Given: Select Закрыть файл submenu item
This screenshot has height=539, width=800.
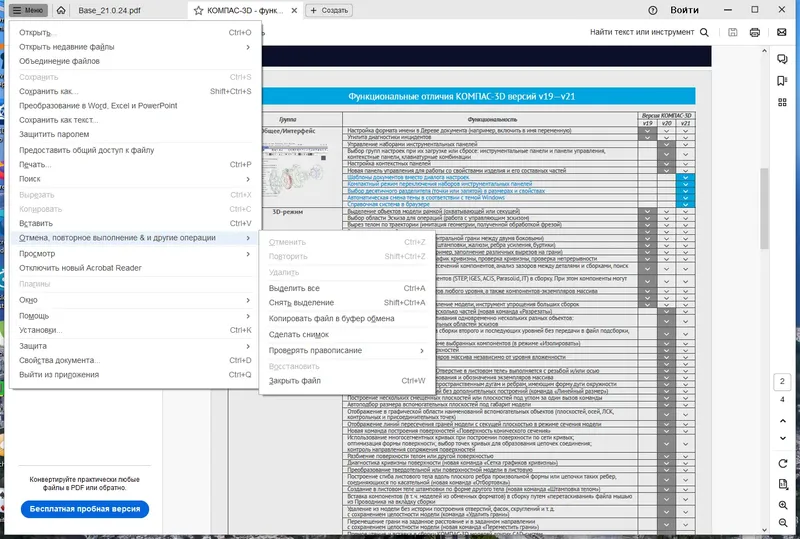Looking at the screenshot, I should click(347, 381).
